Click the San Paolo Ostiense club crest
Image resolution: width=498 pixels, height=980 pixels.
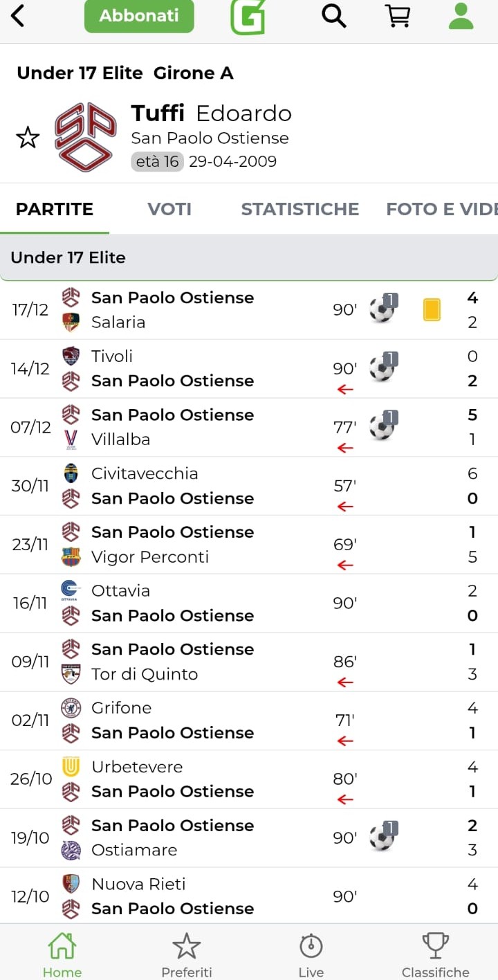tap(85, 137)
